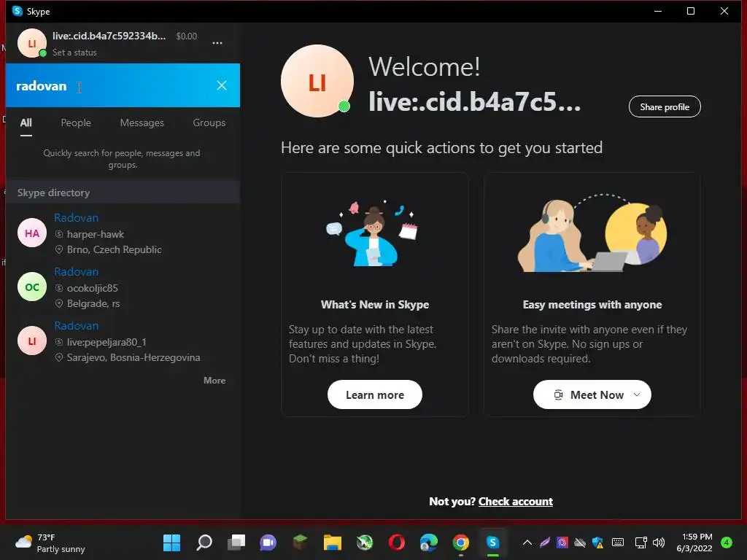
Task: Click the purple camera tray icon
Action: click(x=562, y=542)
